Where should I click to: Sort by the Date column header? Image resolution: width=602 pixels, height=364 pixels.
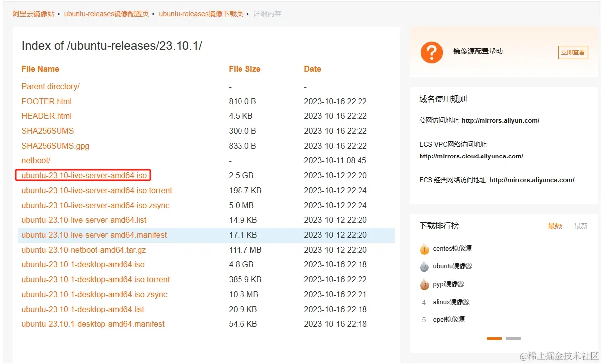pyautogui.click(x=312, y=69)
